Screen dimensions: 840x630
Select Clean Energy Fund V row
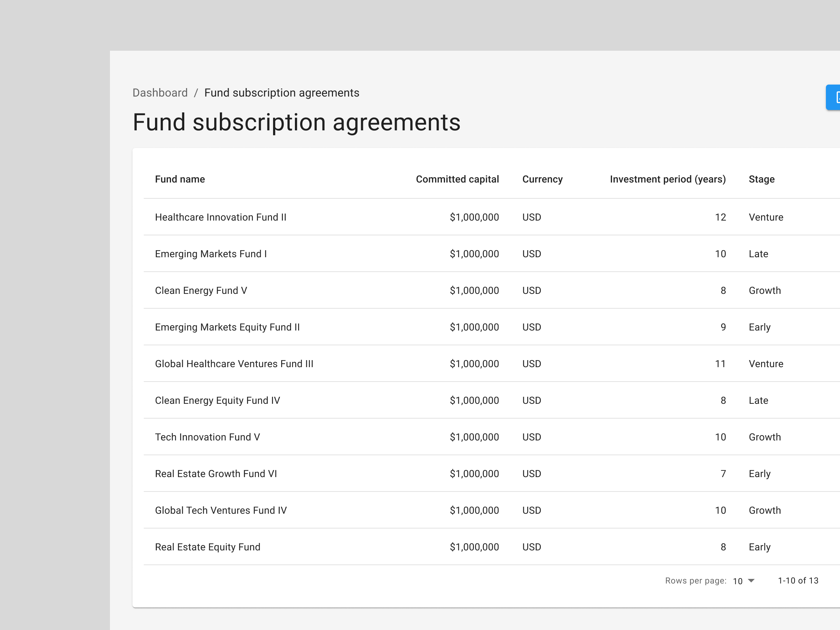pyautogui.click(x=492, y=290)
